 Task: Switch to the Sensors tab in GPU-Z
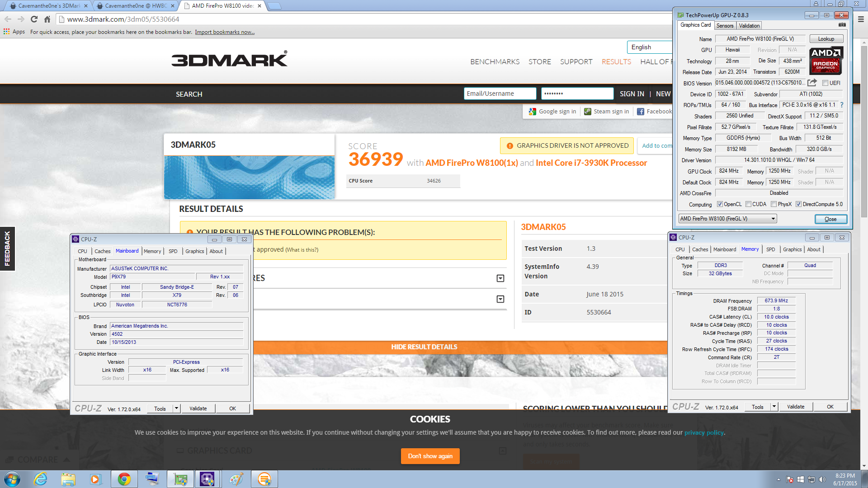coord(725,26)
